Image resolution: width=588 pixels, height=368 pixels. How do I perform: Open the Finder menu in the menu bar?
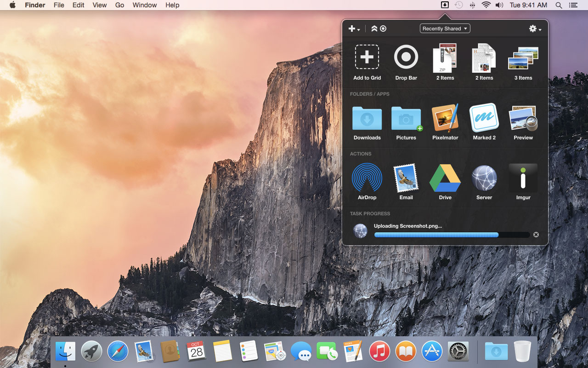pyautogui.click(x=35, y=5)
